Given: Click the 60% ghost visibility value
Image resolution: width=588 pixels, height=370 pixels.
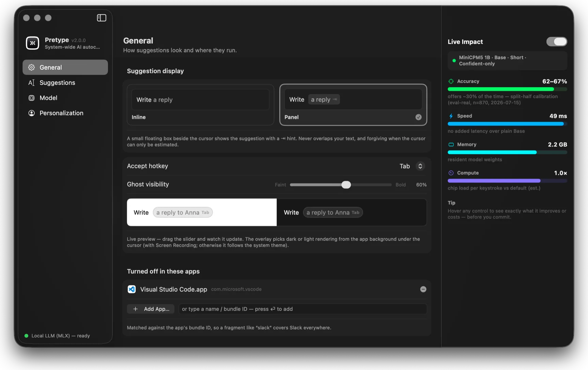Looking at the screenshot, I should pos(421,184).
